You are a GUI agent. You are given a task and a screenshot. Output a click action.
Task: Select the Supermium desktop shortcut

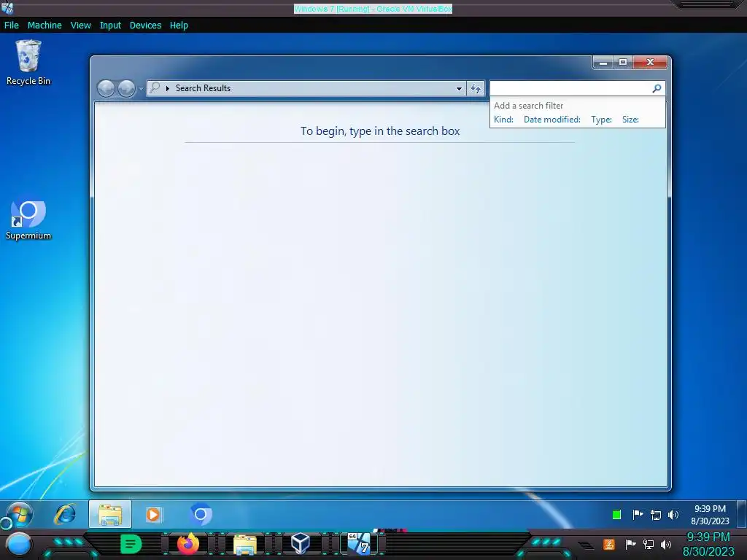pyautogui.click(x=28, y=220)
